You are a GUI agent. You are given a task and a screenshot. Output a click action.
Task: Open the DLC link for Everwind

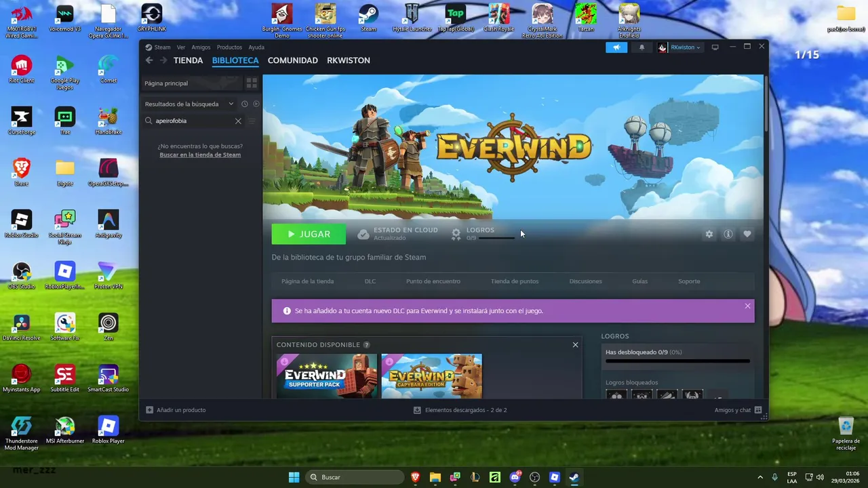pyautogui.click(x=370, y=281)
